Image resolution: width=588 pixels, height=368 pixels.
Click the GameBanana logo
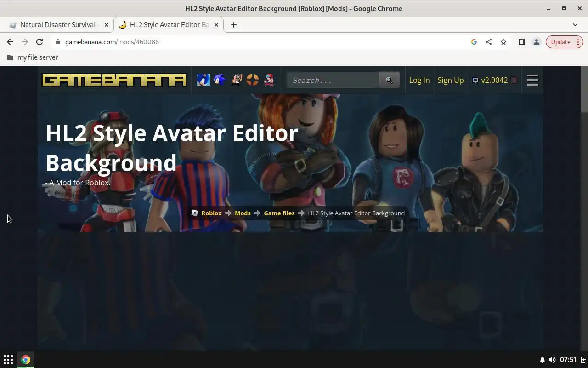point(114,80)
